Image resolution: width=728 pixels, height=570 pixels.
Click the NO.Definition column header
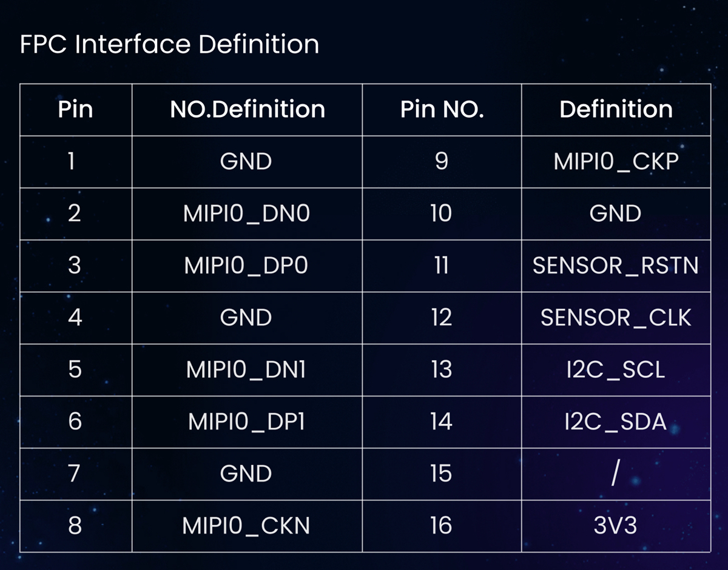click(247, 109)
